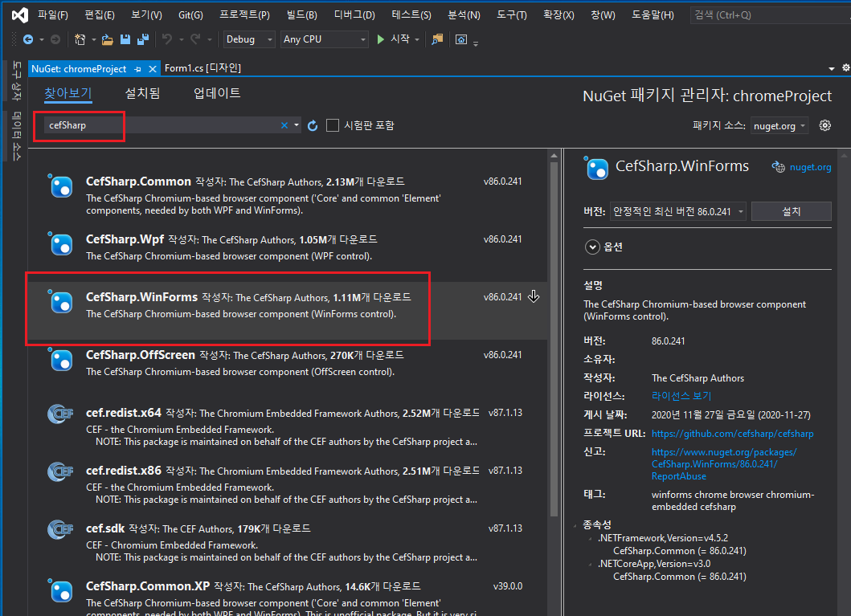Clear the cefSharp search text
851x616 pixels.
(x=284, y=125)
